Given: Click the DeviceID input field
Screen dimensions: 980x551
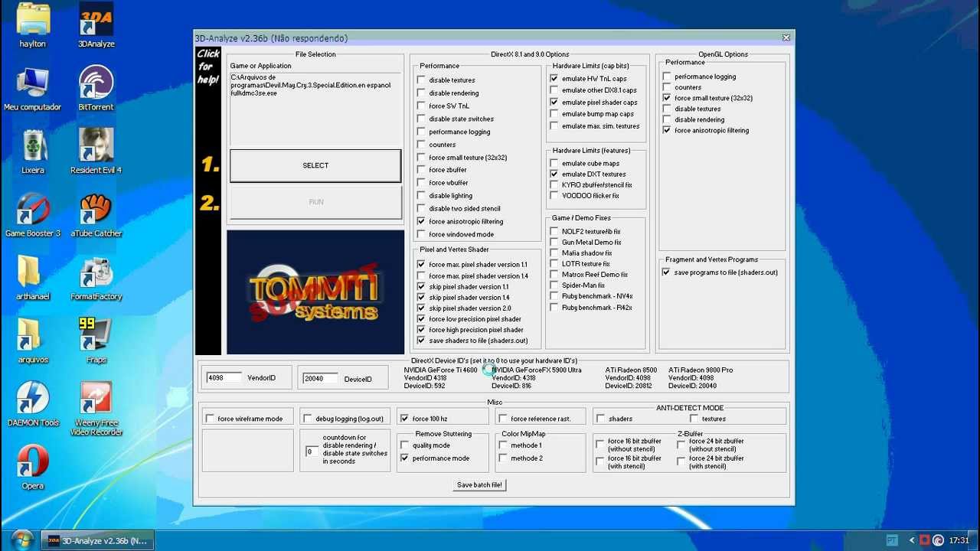Looking at the screenshot, I should 321,378.
